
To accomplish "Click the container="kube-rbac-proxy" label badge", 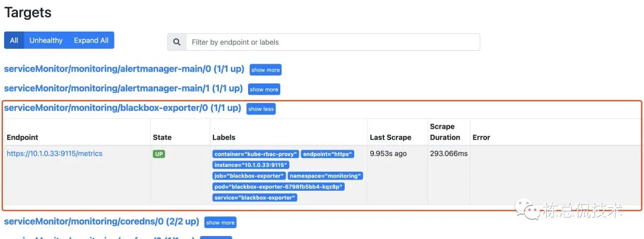I will click(255, 154).
